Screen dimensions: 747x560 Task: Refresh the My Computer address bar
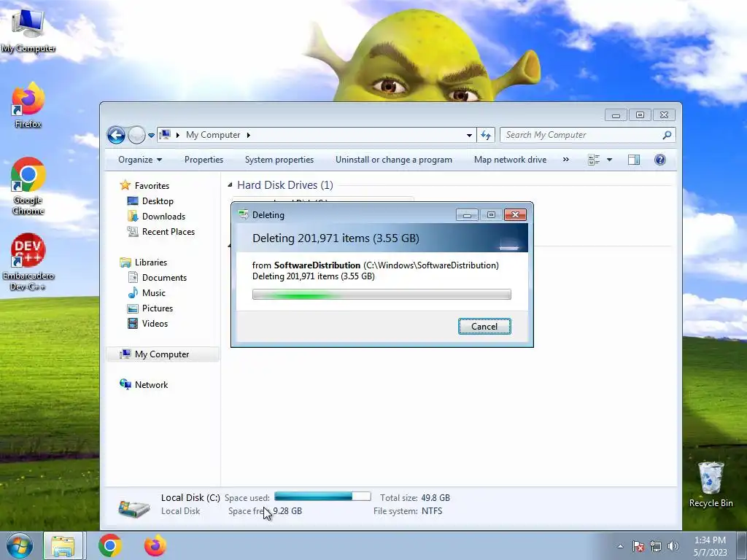tap(485, 135)
